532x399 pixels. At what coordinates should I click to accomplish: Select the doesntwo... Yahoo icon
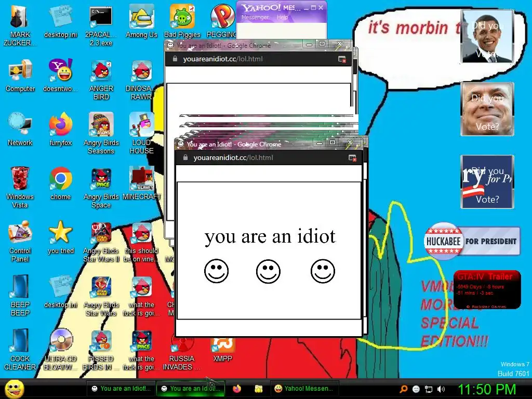60,75
